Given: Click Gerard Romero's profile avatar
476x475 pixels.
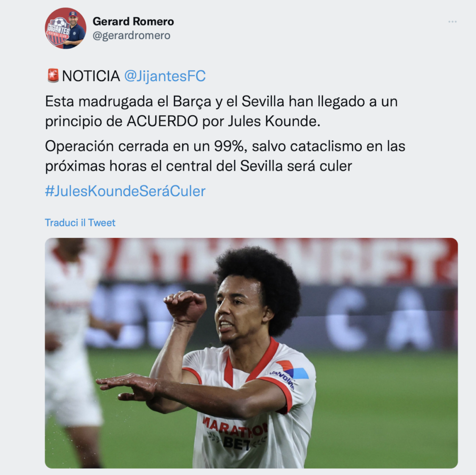Looking at the screenshot, I should pyautogui.click(x=66, y=28).
